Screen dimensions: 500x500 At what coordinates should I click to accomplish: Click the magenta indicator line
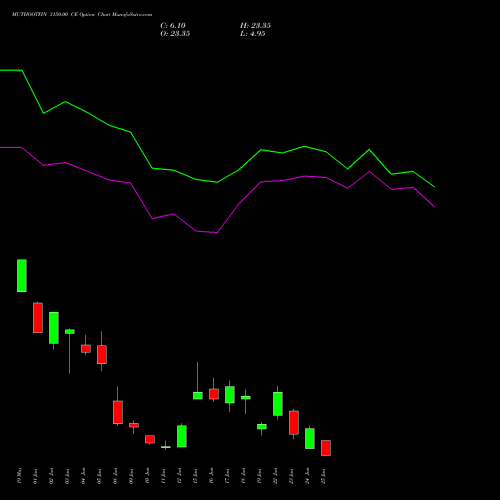click(x=217, y=232)
